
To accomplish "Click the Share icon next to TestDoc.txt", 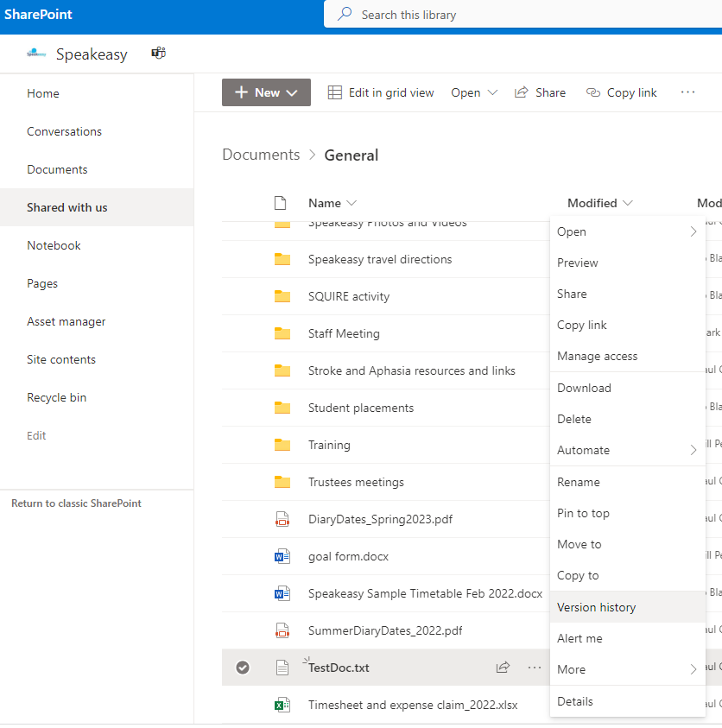I will pyautogui.click(x=503, y=667).
